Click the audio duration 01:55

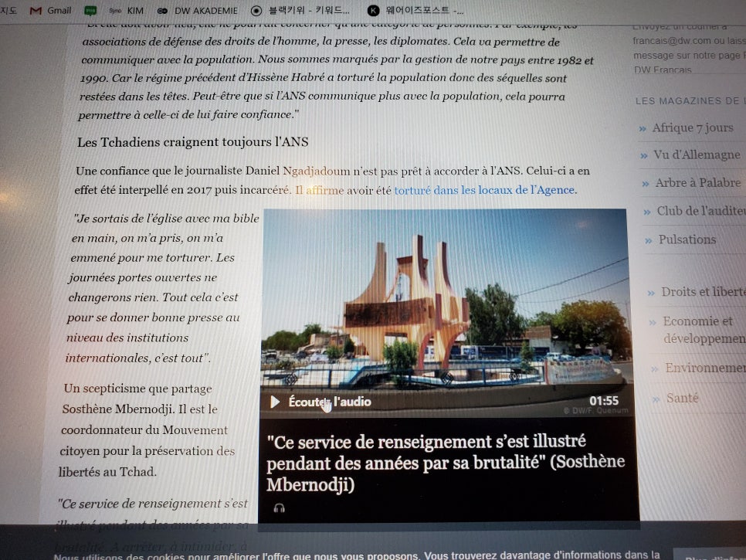(x=604, y=401)
